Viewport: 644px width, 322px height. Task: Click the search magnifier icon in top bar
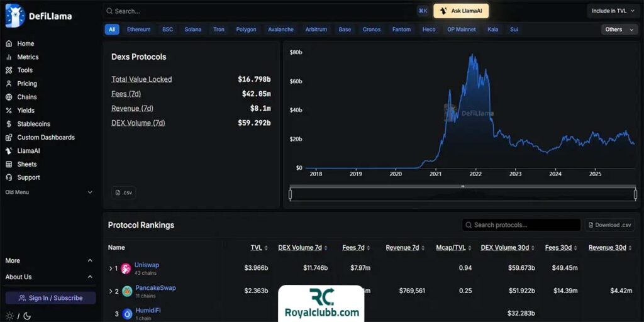tap(109, 11)
